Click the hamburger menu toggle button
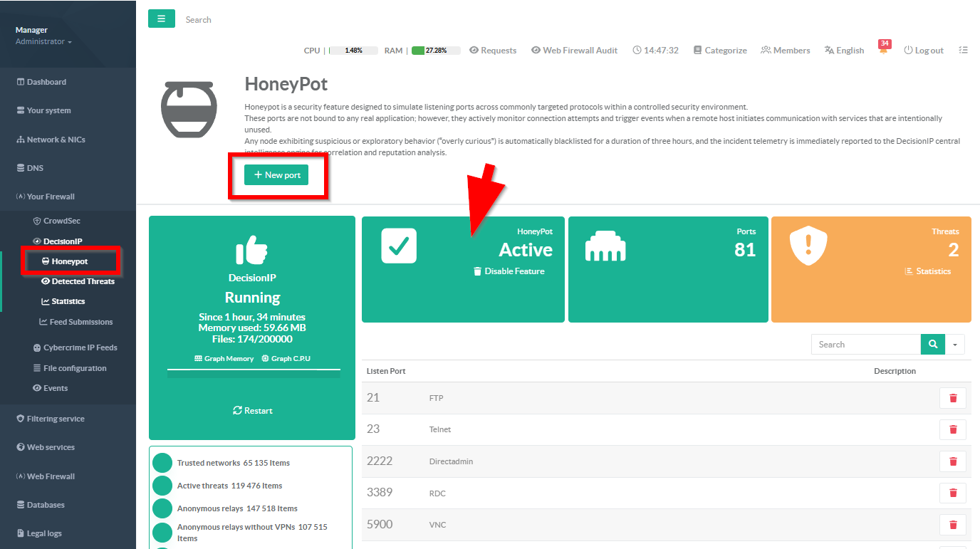This screenshot has width=980, height=549. coord(161,19)
